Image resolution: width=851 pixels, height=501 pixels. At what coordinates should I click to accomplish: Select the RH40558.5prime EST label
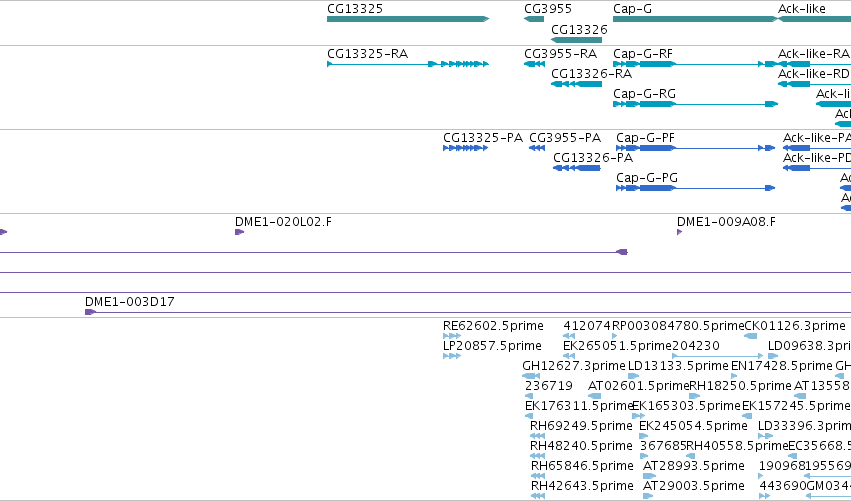737,446
